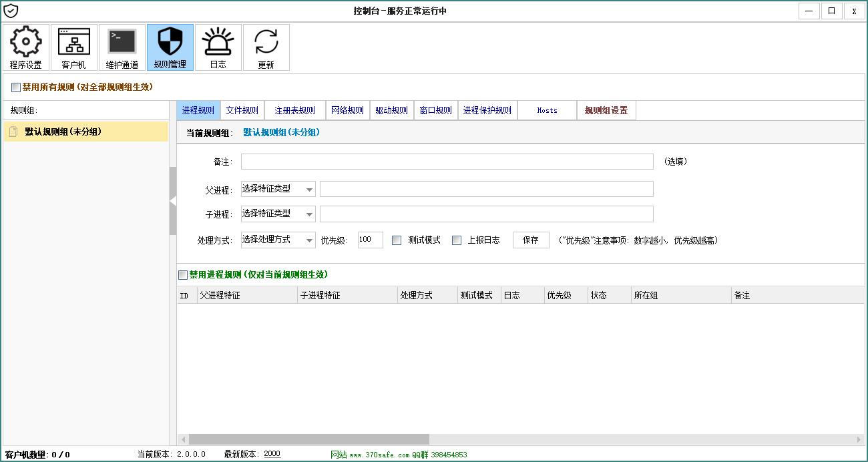The width and height of the screenshot is (868, 462).
Task: Sort by the 所在组 column header
Action: (x=682, y=295)
